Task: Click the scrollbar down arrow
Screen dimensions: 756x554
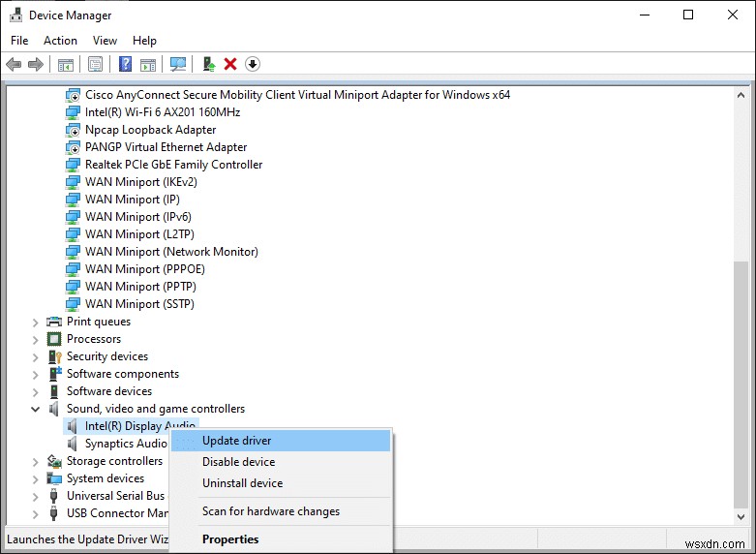Action: [741, 517]
